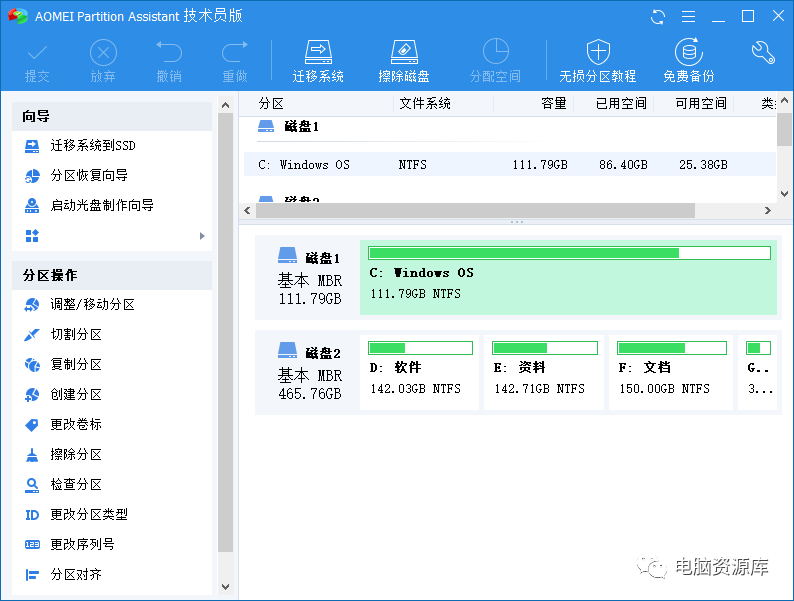Click the 提交 (Apply) toolbar icon
The height and width of the screenshot is (601, 794).
coord(37,62)
